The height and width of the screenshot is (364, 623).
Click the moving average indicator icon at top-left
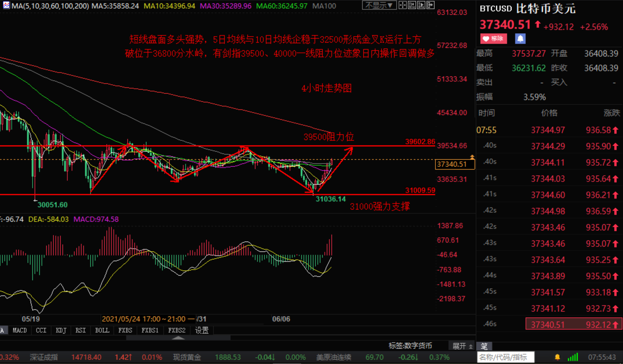(x=6, y=5)
